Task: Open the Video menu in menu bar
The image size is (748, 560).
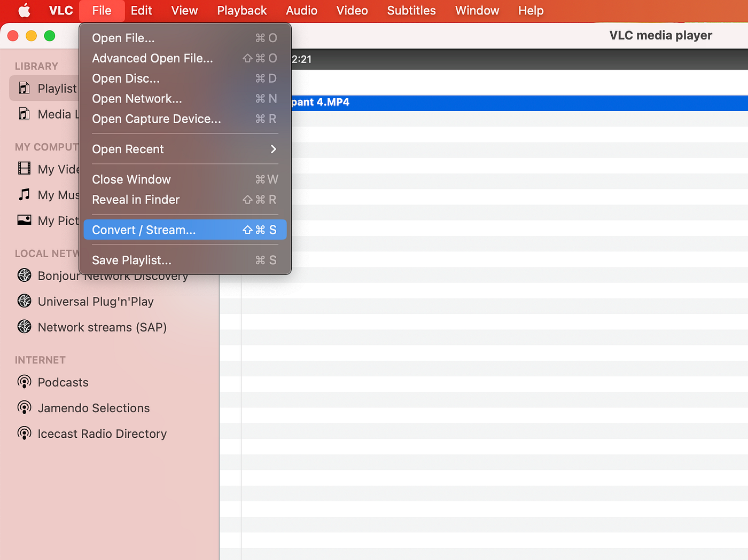Action: (352, 11)
